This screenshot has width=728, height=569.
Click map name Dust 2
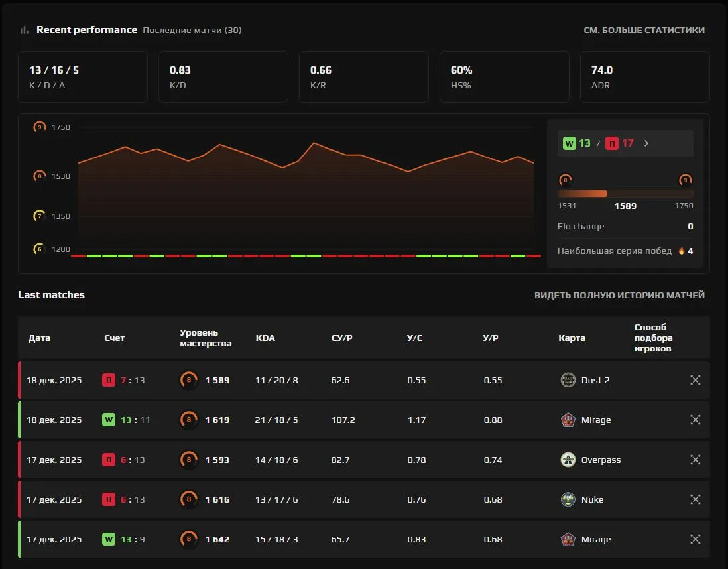coord(595,380)
